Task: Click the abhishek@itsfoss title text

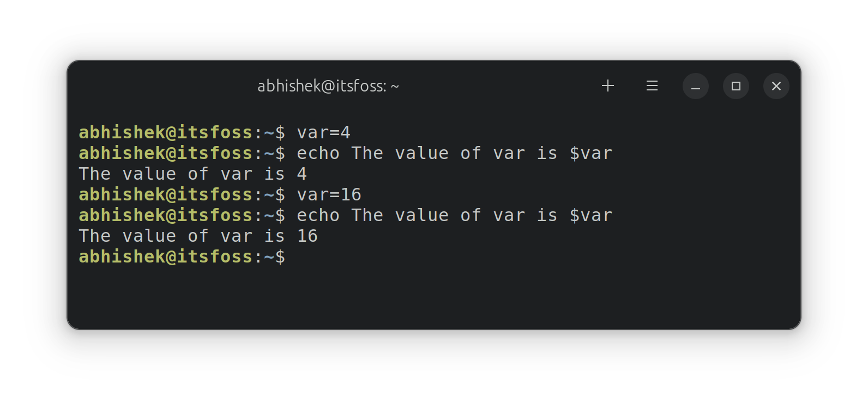Action: click(x=327, y=86)
